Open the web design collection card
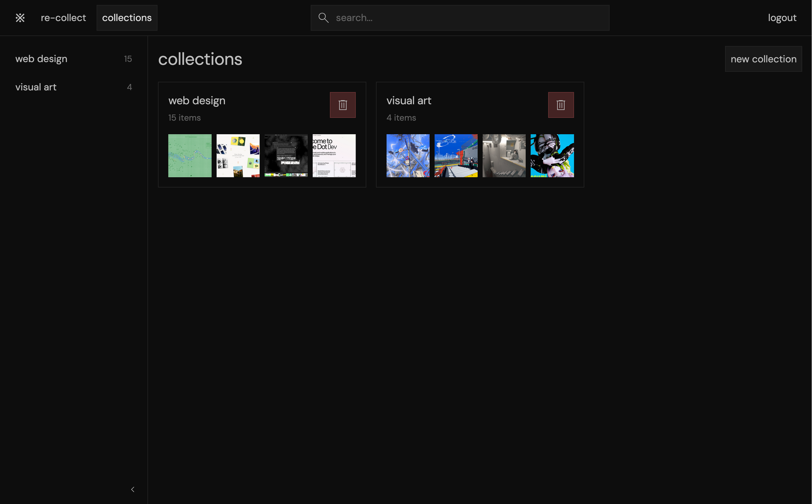The width and height of the screenshot is (812, 504). click(197, 100)
